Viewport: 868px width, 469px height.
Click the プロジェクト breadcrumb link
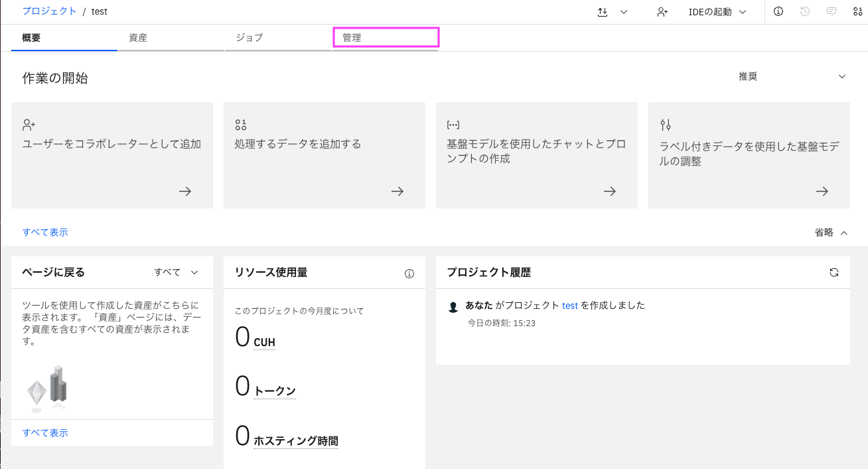pyautogui.click(x=49, y=11)
